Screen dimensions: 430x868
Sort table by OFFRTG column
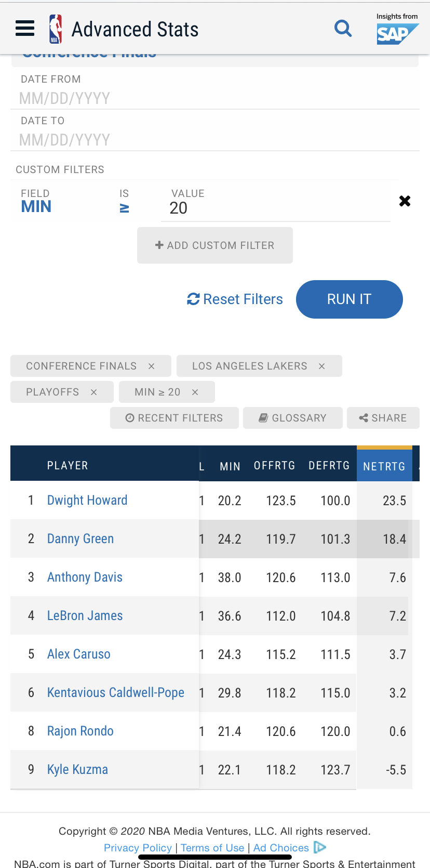pyautogui.click(x=274, y=466)
